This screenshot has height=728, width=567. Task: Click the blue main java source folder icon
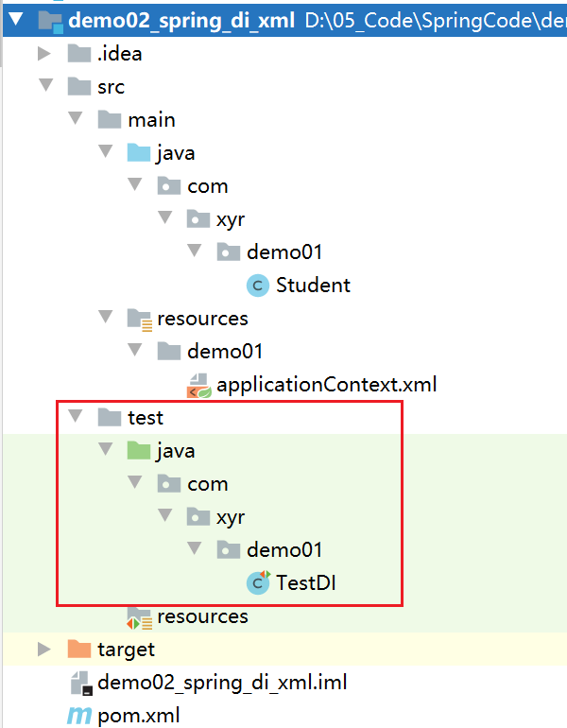139,153
